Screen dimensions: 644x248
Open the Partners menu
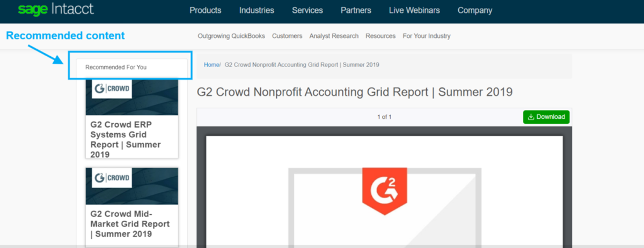pos(356,10)
